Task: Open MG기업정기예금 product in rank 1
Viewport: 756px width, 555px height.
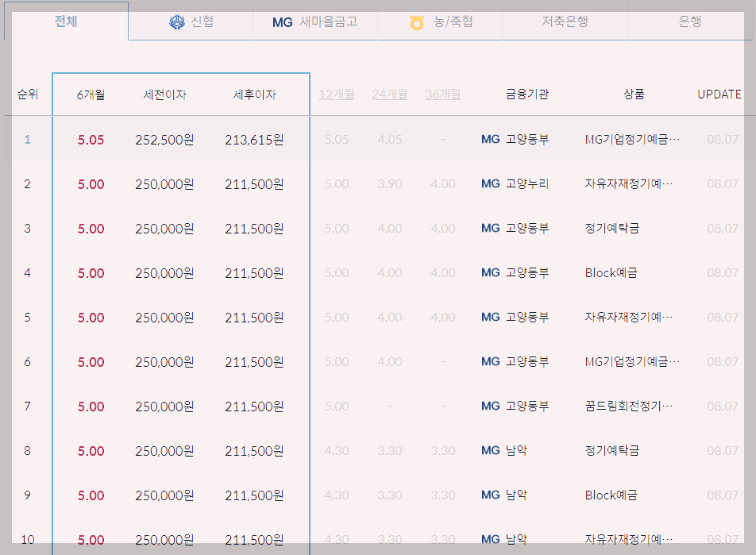Action: coord(632,140)
